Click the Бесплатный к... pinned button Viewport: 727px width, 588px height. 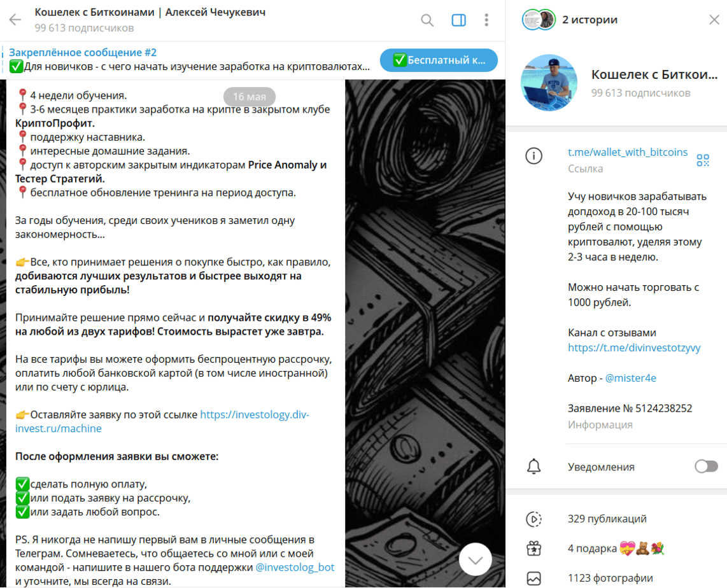pyautogui.click(x=439, y=60)
